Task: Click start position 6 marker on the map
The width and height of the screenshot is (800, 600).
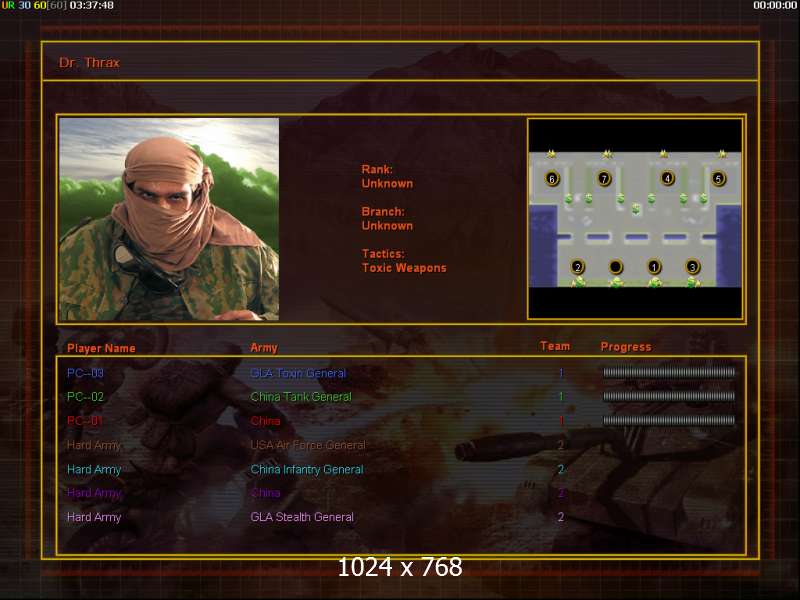Action: (552, 179)
